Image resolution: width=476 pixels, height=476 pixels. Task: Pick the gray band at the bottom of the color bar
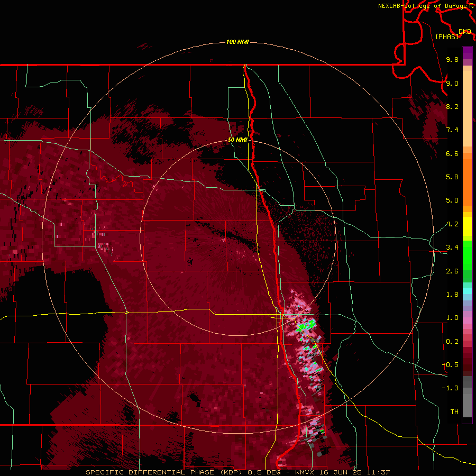click(x=467, y=404)
